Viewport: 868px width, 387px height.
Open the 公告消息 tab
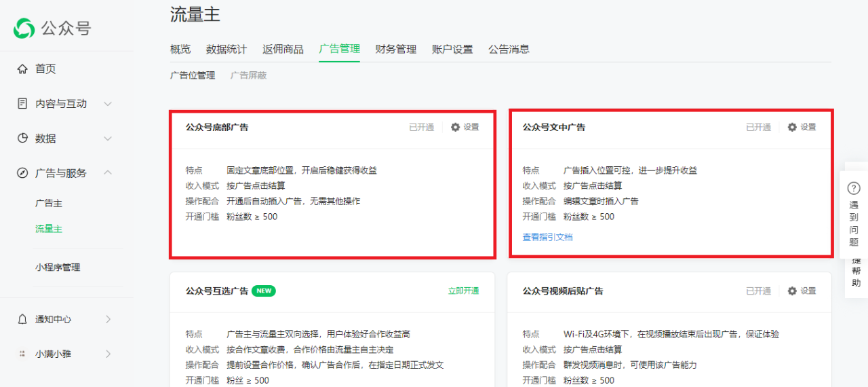click(x=509, y=49)
